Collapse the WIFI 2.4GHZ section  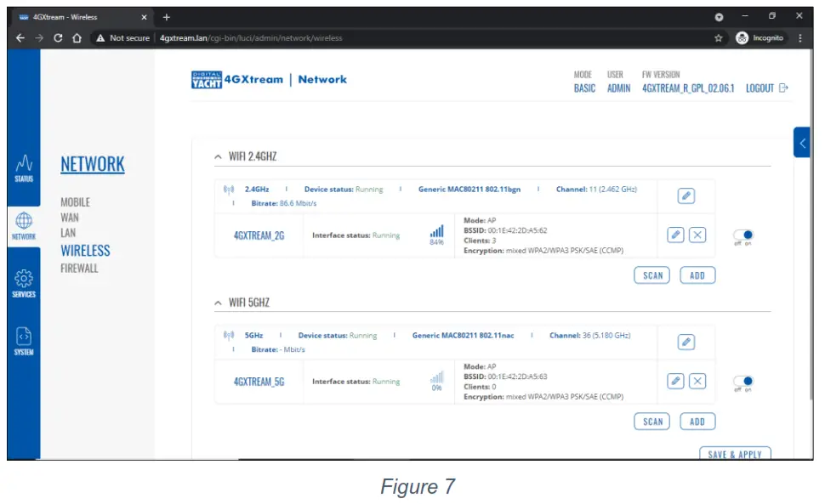218,156
